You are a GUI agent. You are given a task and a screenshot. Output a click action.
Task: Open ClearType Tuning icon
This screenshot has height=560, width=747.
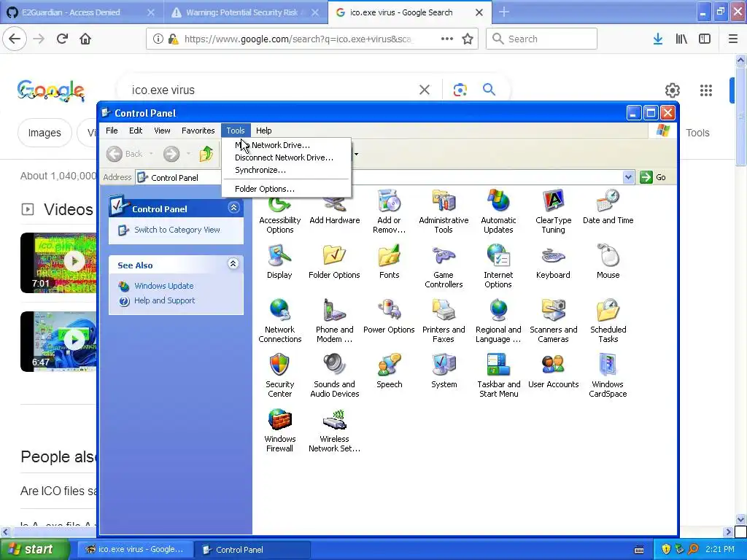pos(553,211)
